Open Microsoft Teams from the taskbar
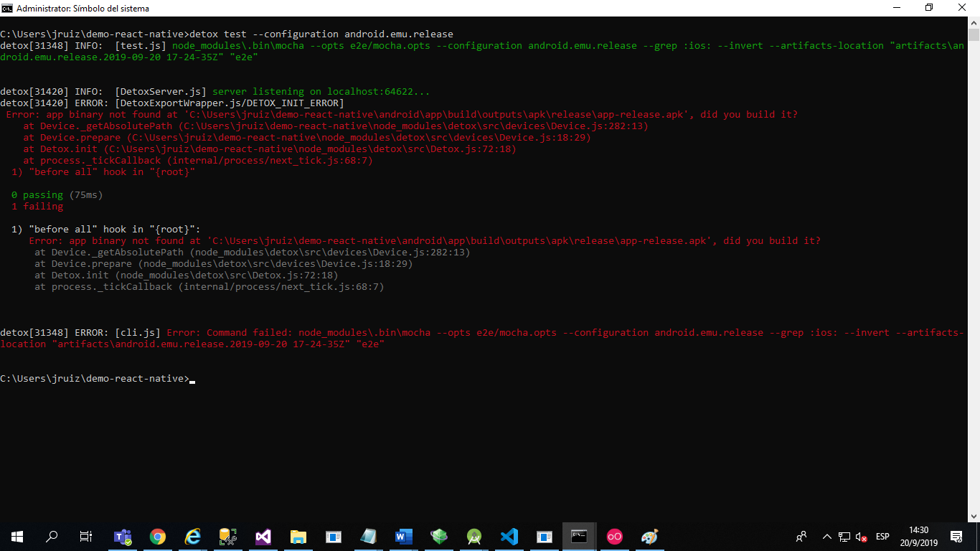 click(123, 535)
